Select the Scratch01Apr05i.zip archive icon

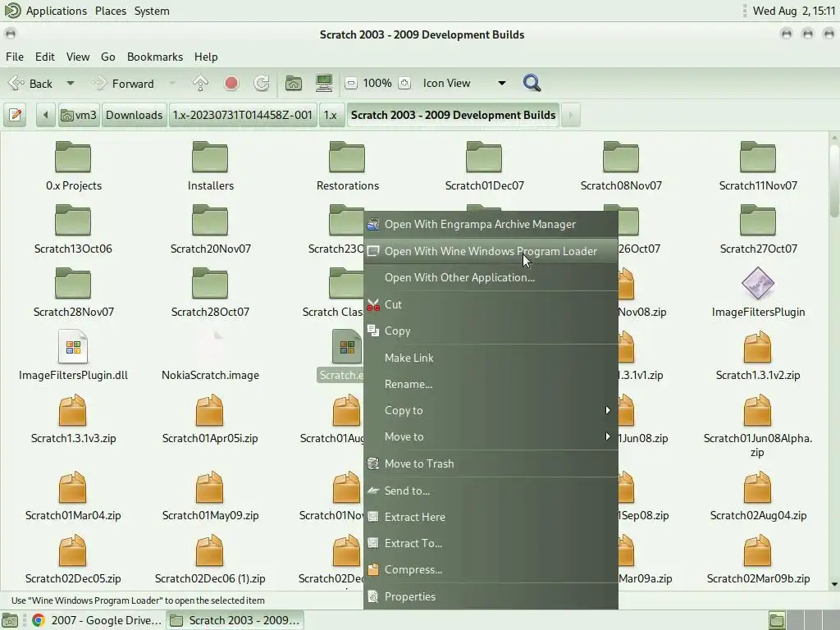pos(210,410)
